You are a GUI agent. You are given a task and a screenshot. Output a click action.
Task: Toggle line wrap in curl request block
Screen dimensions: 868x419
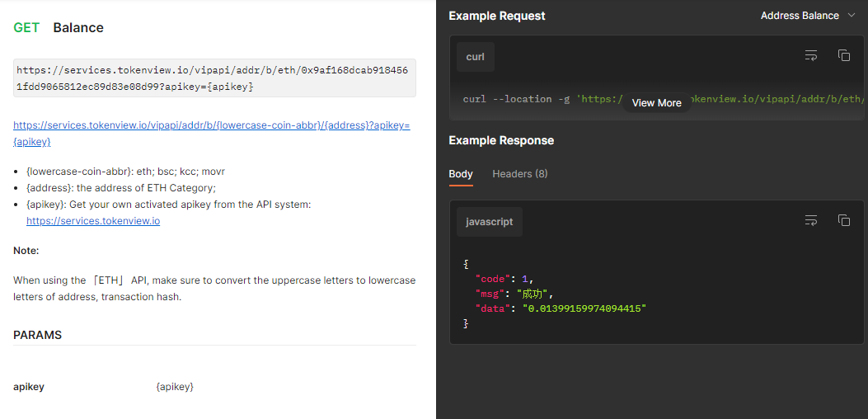tap(811, 56)
